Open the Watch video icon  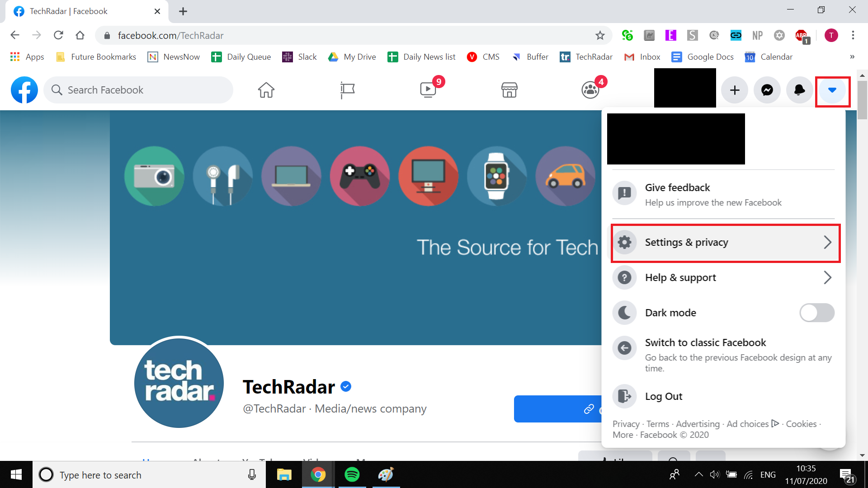(427, 89)
